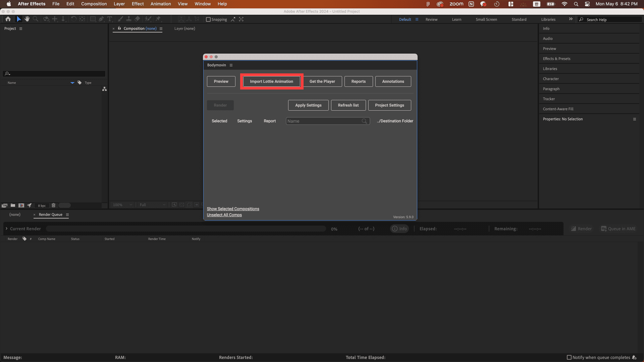Click Show Selected Compositions link
This screenshot has width=644, height=362.
pyautogui.click(x=233, y=208)
